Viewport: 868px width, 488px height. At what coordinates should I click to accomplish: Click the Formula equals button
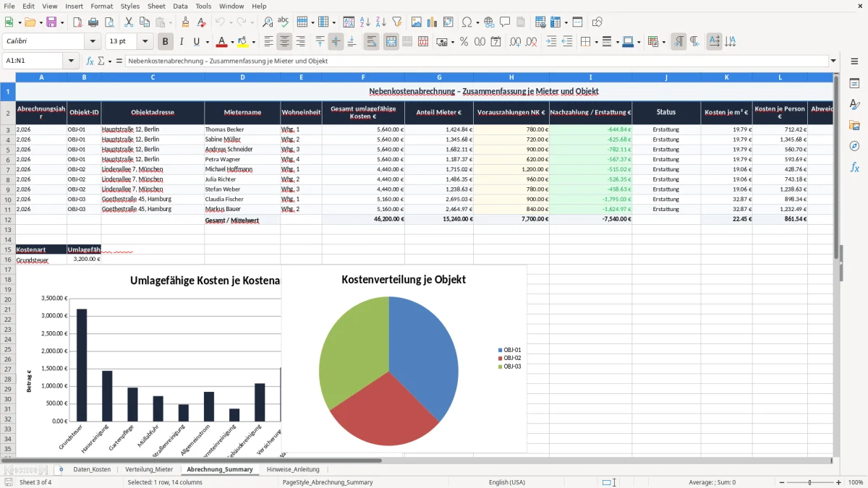(x=119, y=61)
